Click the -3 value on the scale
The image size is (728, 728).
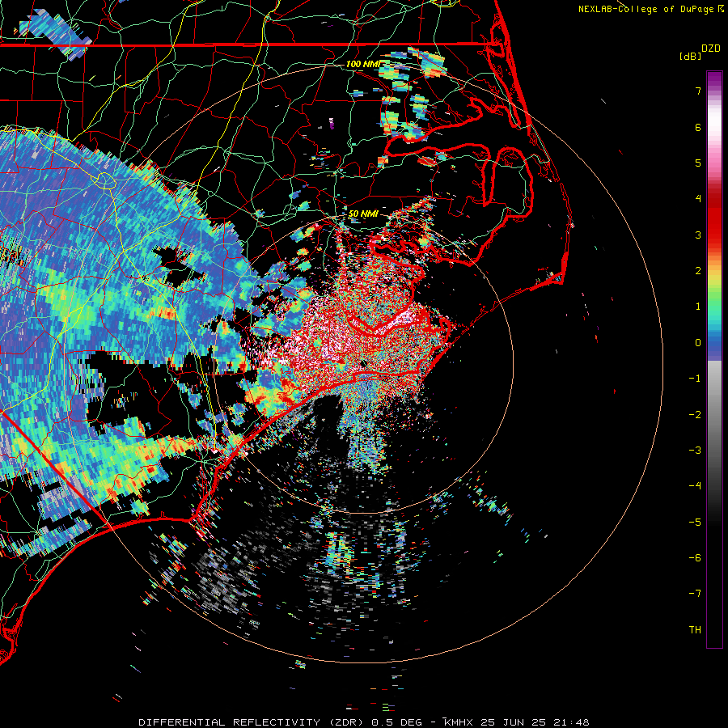[695, 451]
